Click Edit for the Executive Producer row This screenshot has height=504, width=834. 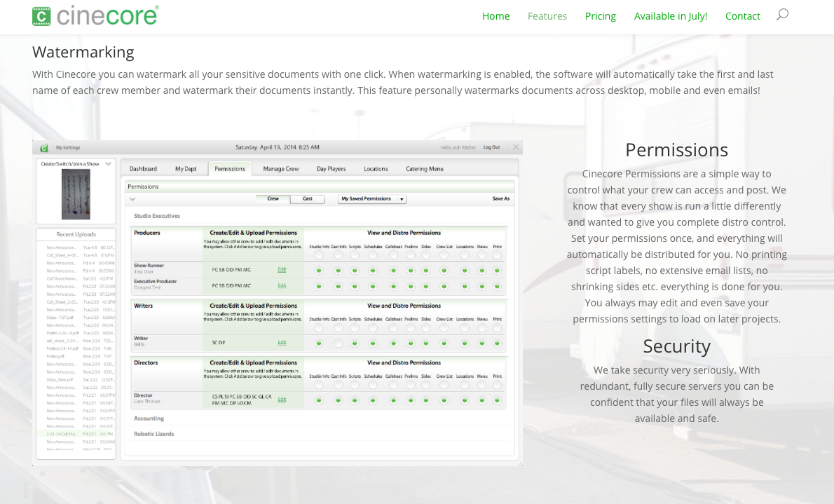click(282, 285)
